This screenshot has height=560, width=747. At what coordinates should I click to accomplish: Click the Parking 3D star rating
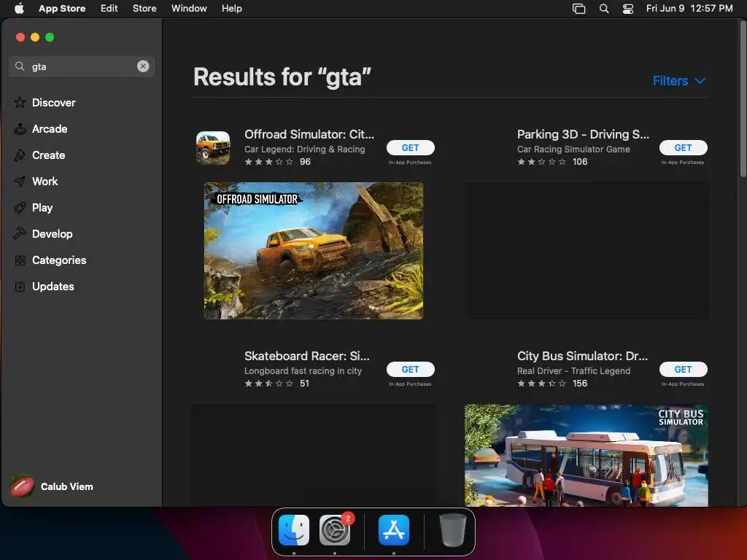click(542, 162)
